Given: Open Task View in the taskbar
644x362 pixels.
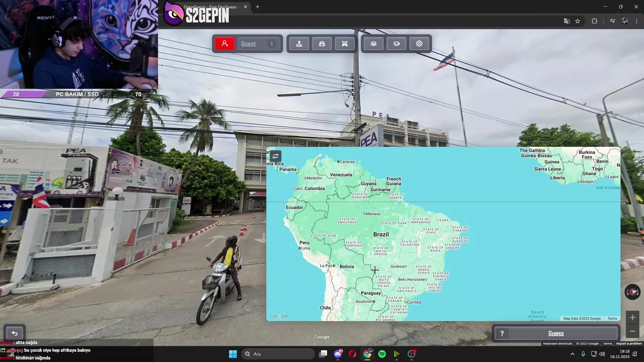Looking at the screenshot, I should (x=324, y=354).
